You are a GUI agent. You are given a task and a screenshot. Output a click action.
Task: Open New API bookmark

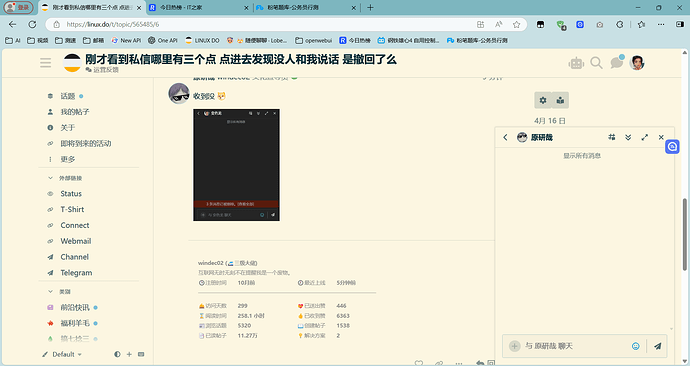pos(126,40)
